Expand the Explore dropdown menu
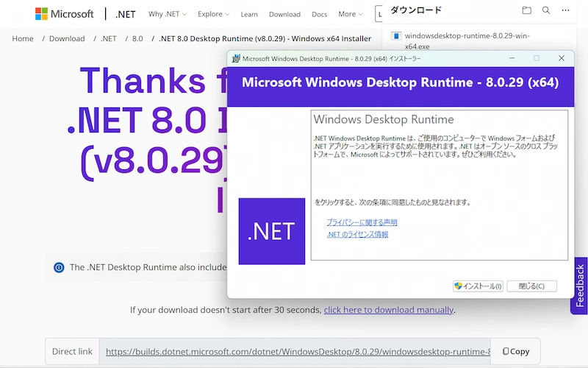Image resolution: width=588 pixels, height=368 pixels. tap(213, 14)
